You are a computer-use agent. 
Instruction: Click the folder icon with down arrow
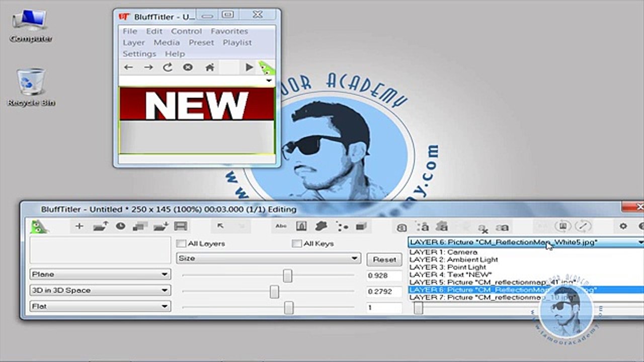point(161,227)
